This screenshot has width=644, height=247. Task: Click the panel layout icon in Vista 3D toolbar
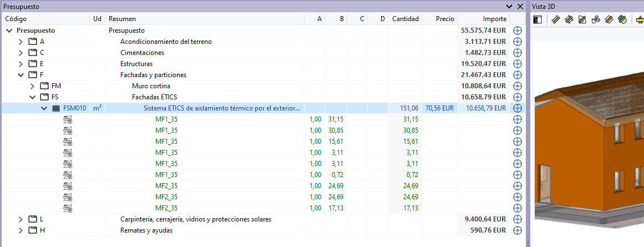[537, 20]
